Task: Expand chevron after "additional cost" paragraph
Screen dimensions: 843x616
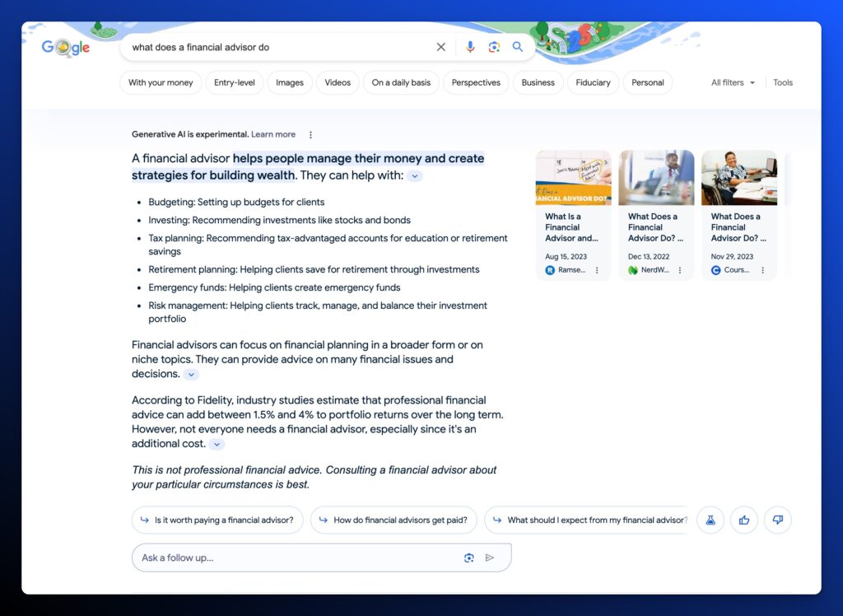Action: click(217, 444)
